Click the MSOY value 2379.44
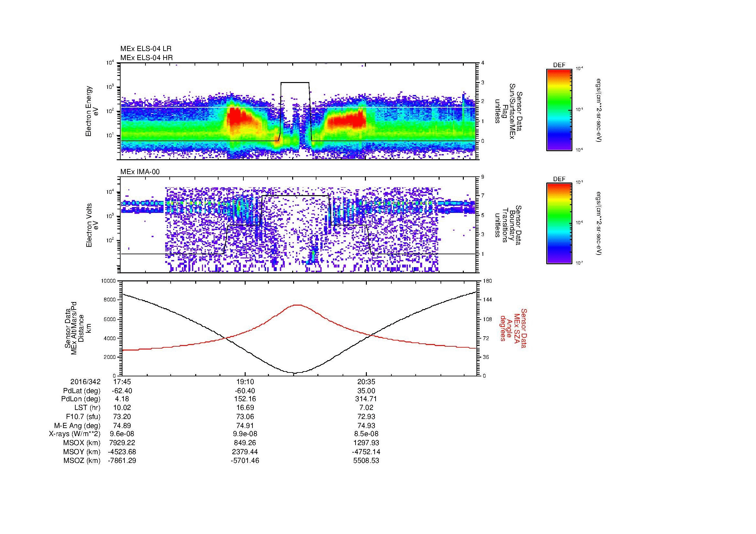This screenshot has height=534, width=756. (x=245, y=452)
